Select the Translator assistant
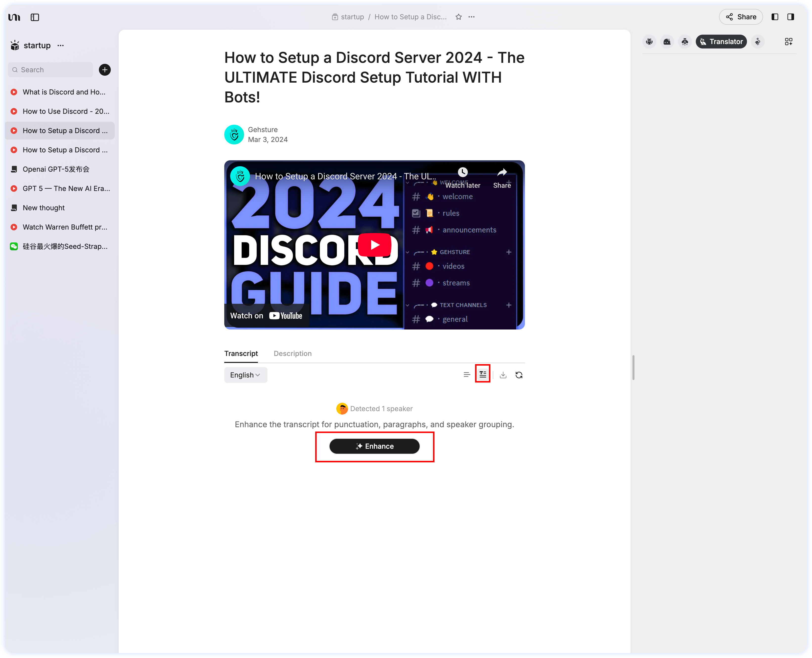Image resolution: width=812 pixels, height=658 pixels. 721,42
